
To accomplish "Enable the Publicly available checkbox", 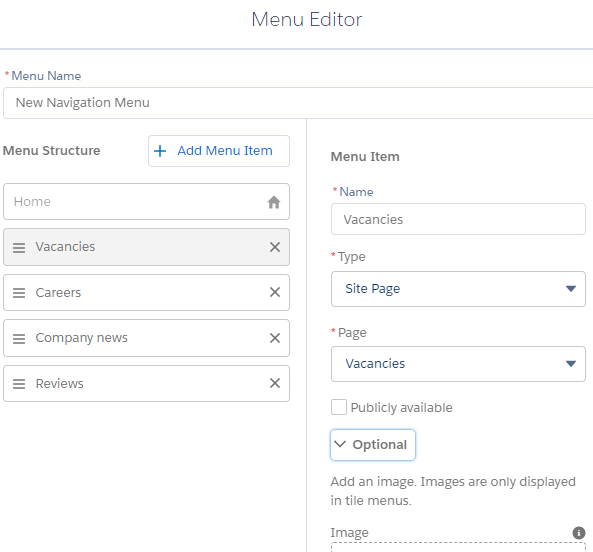I will (339, 407).
